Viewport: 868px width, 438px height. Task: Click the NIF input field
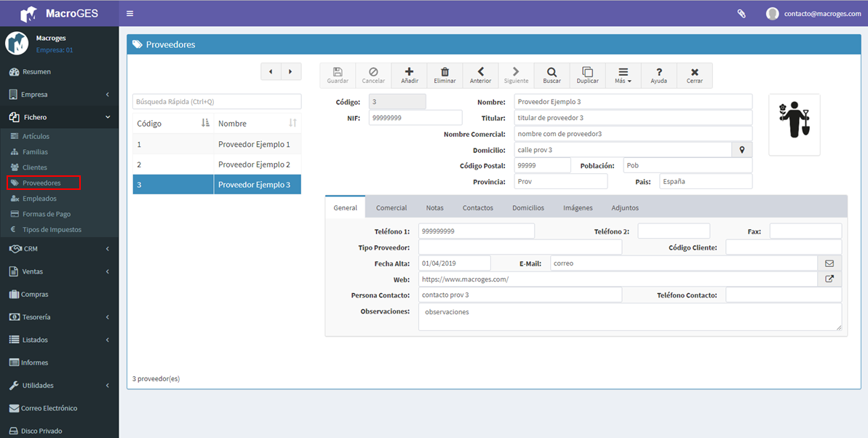coord(415,117)
